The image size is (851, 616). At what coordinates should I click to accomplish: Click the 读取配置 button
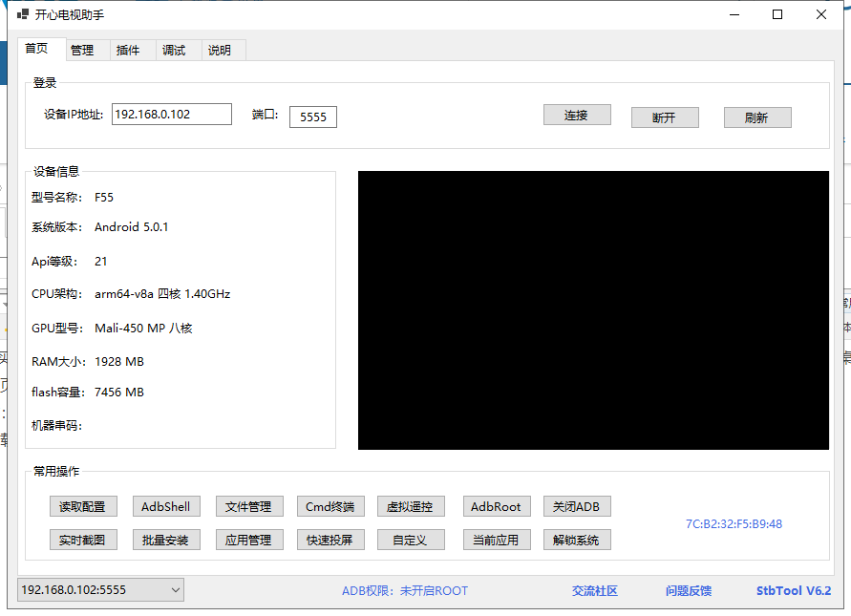click(x=84, y=506)
